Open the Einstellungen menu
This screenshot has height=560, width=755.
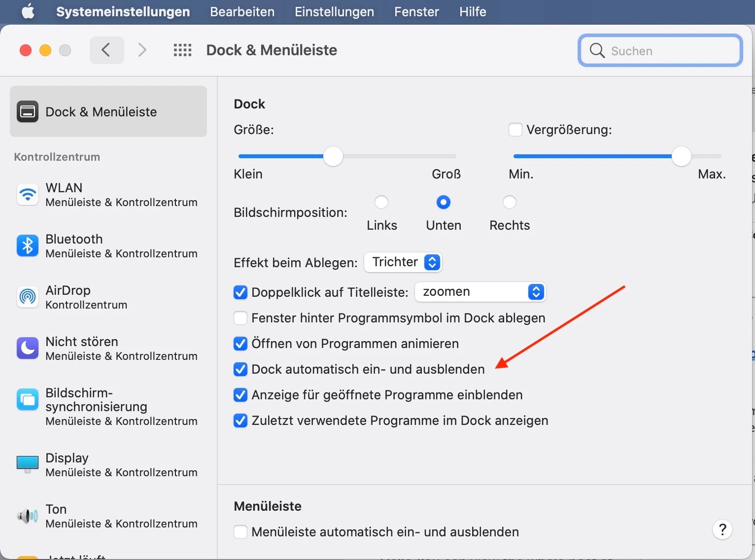(x=334, y=11)
